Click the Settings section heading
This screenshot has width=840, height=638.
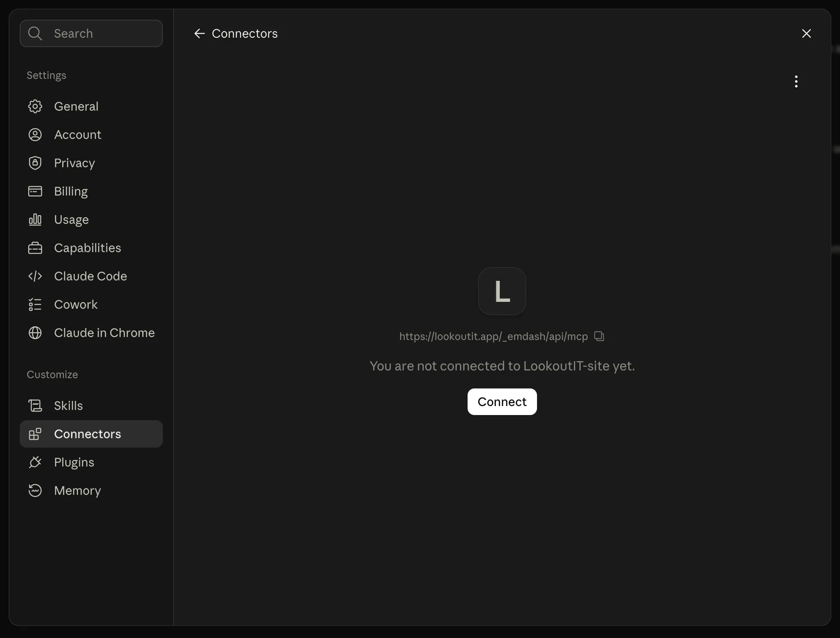pos(46,75)
